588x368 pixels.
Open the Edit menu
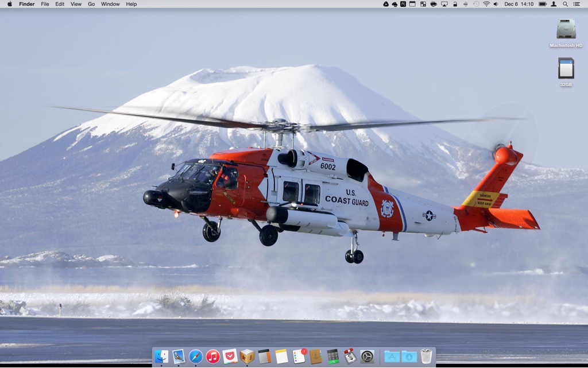tap(60, 4)
